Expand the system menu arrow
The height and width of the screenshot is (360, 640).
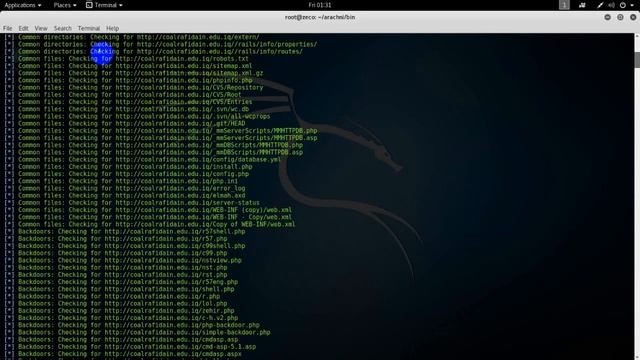pyautogui.click(x=632, y=5)
